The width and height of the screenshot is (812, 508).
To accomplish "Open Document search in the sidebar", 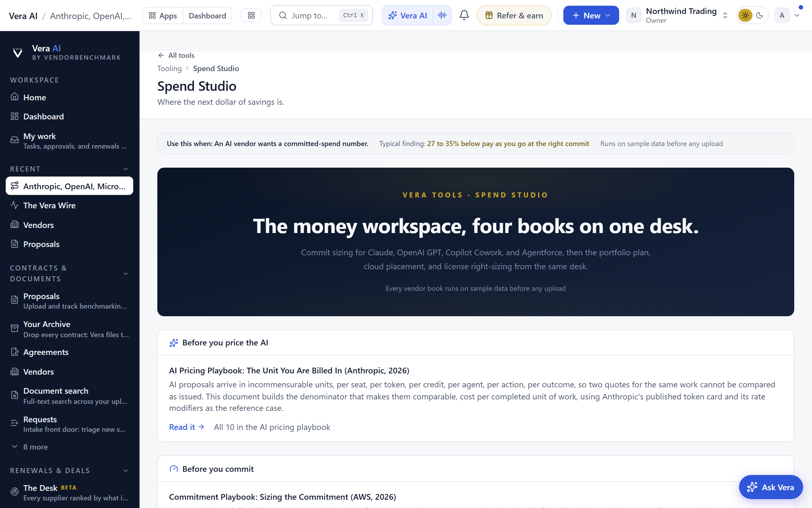I will coord(69,396).
